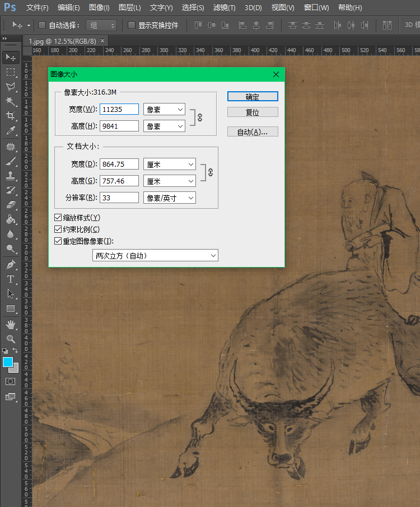Open the pixel width unit dropdown

click(165, 109)
